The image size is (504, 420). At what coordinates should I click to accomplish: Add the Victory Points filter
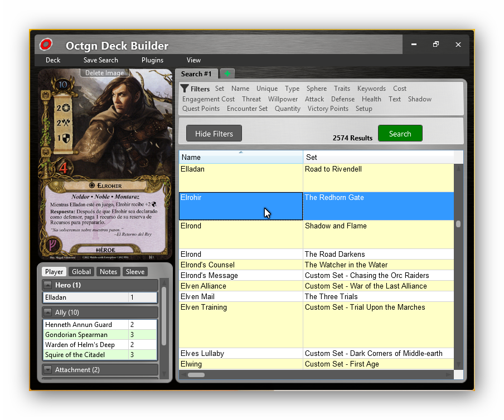point(328,109)
